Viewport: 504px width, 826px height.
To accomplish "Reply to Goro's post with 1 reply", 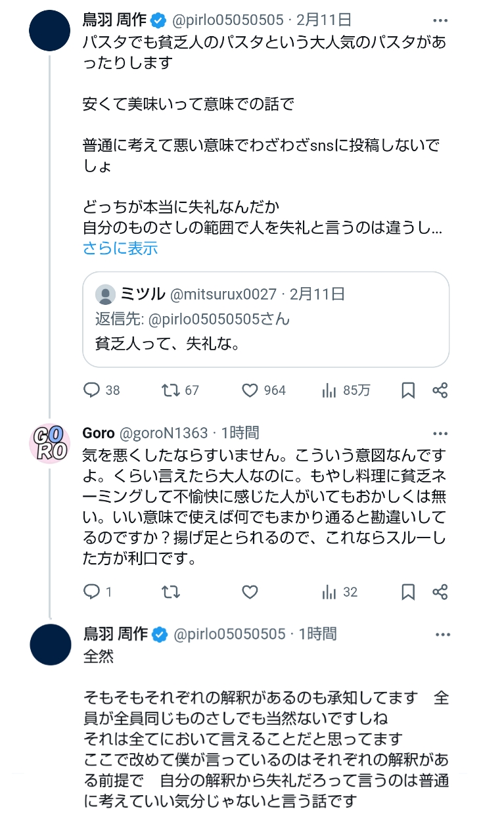I will tap(92, 592).
